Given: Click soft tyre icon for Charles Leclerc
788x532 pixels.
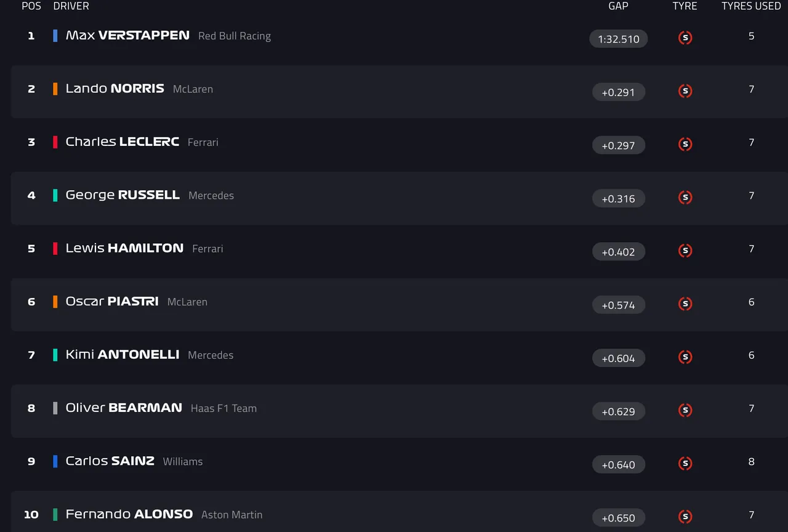Looking at the screenshot, I should click(x=685, y=145).
